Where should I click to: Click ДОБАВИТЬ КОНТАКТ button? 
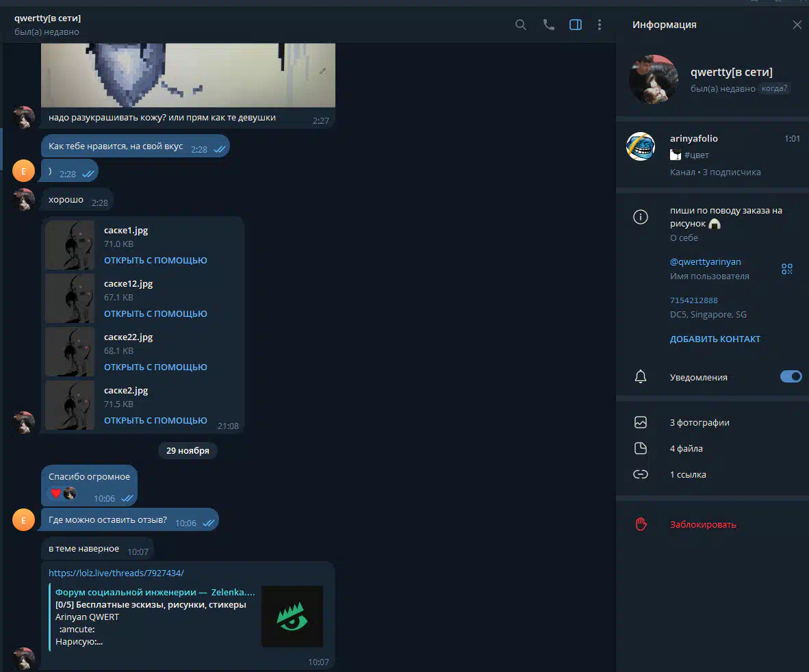point(715,339)
